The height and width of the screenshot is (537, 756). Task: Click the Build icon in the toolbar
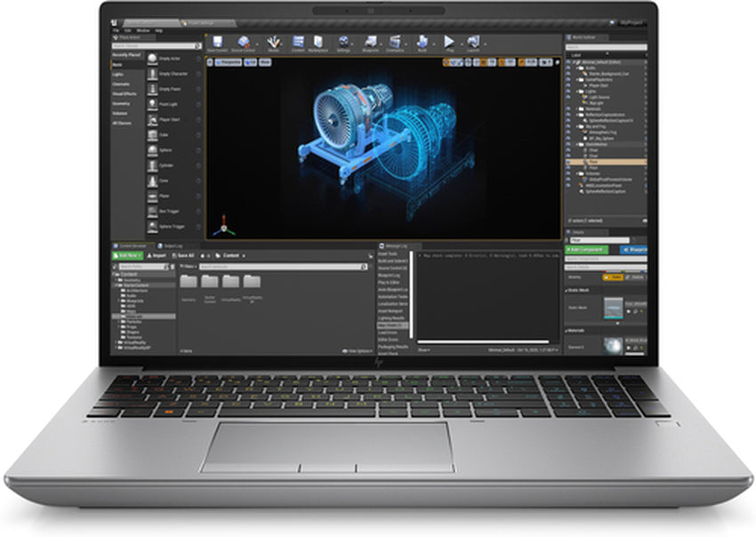tap(421, 41)
